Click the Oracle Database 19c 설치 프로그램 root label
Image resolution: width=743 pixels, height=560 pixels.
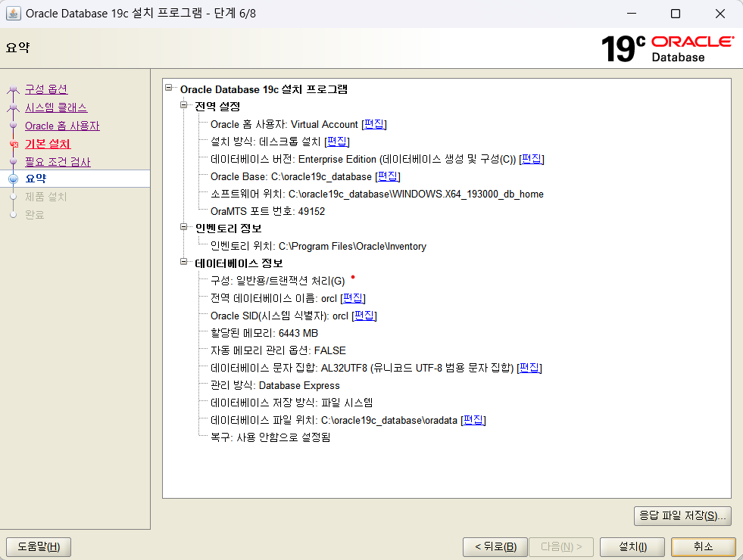pyautogui.click(x=264, y=89)
